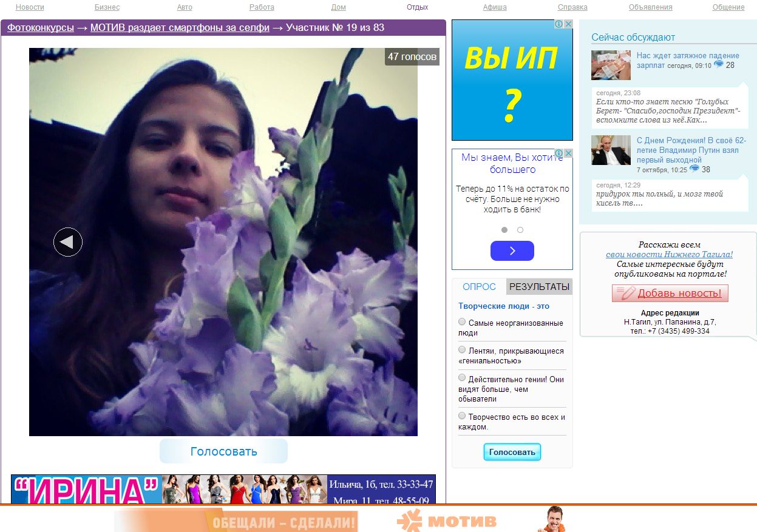This screenshot has width=757, height=532.
Task: Click the ИРИНА store advertisement banner
Action: (x=223, y=490)
